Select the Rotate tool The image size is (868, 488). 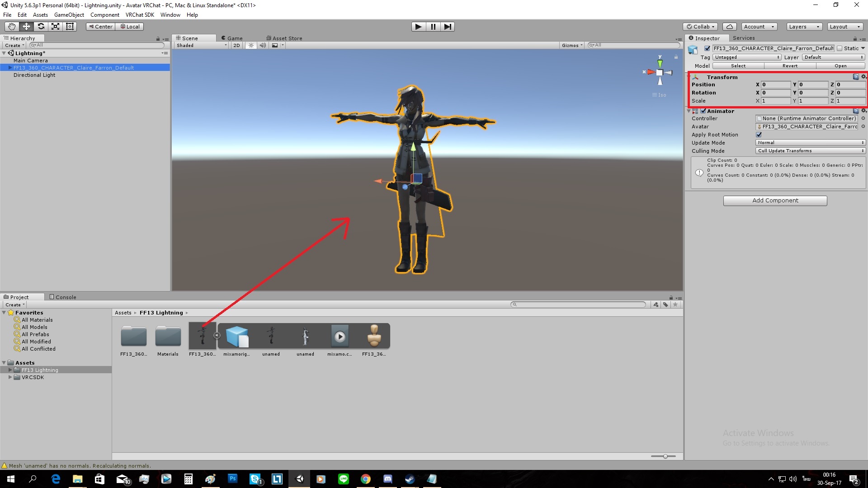tap(41, 27)
